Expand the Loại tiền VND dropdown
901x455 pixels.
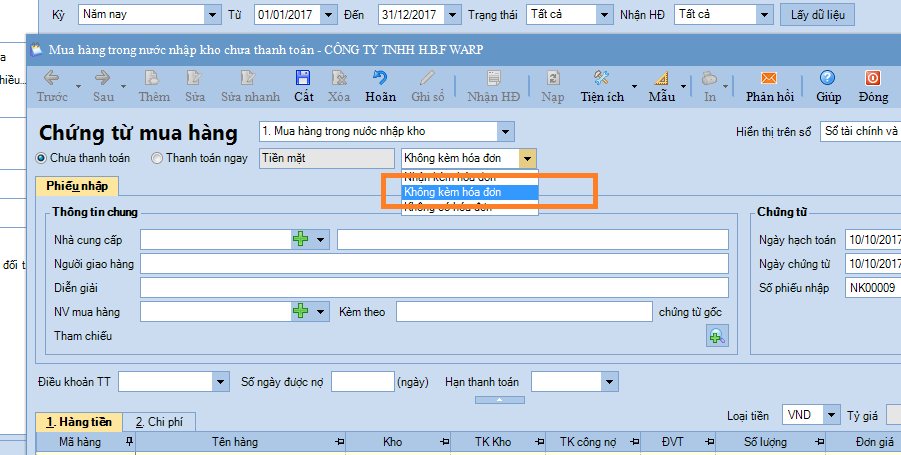tap(830, 414)
